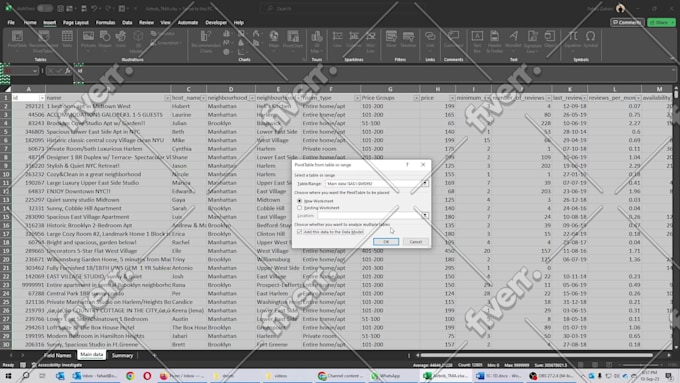
Task: Click the Equation icon
Action: coord(573,39)
